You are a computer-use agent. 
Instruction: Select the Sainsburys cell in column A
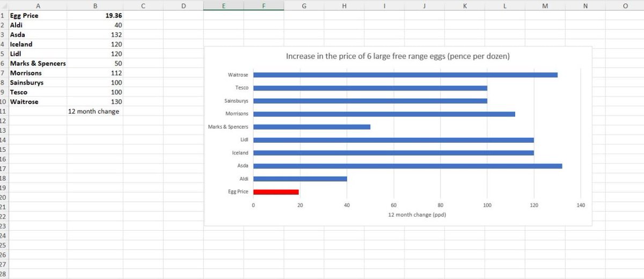click(x=37, y=83)
